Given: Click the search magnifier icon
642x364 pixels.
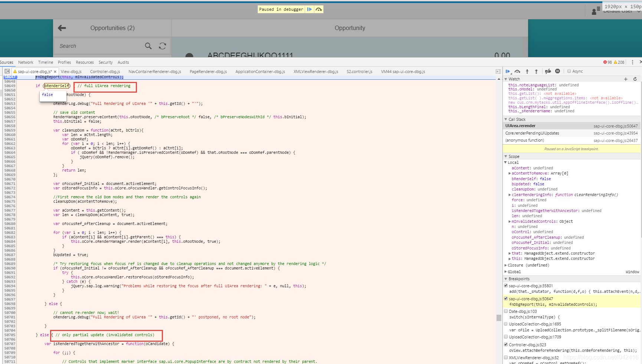Looking at the screenshot, I should pos(148,46).
